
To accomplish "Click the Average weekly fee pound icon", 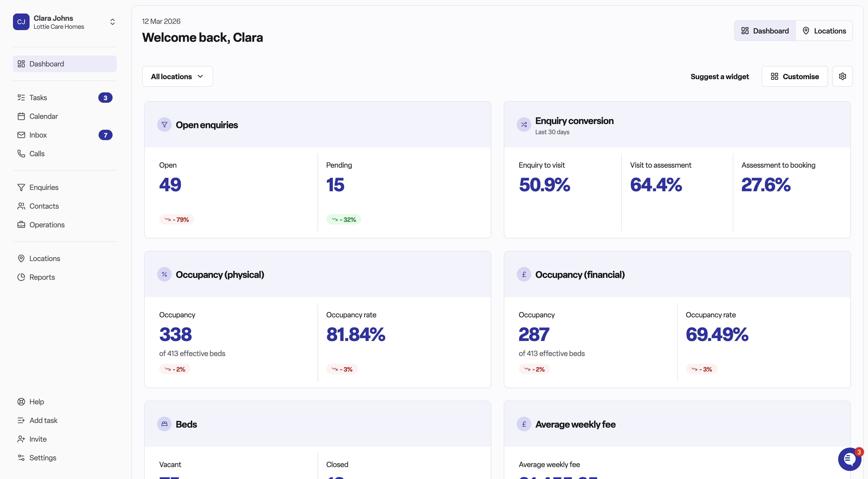I will click(524, 424).
